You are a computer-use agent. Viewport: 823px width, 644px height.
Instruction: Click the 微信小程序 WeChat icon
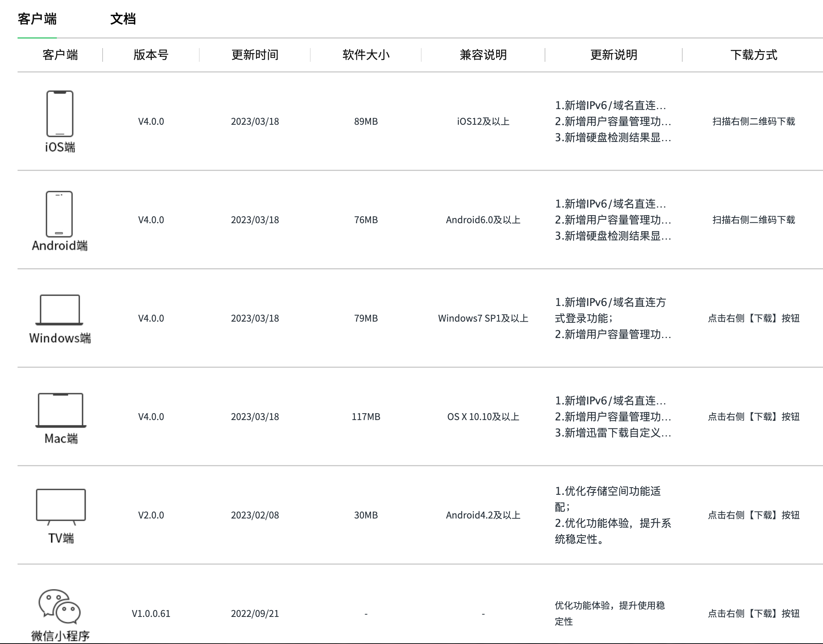[x=59, y=606]
